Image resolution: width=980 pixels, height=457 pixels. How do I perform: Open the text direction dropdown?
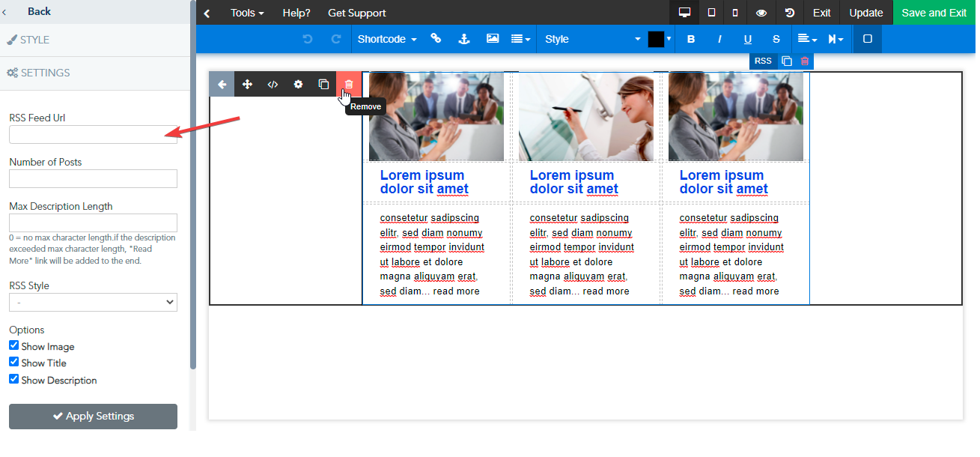coord(836,39)
